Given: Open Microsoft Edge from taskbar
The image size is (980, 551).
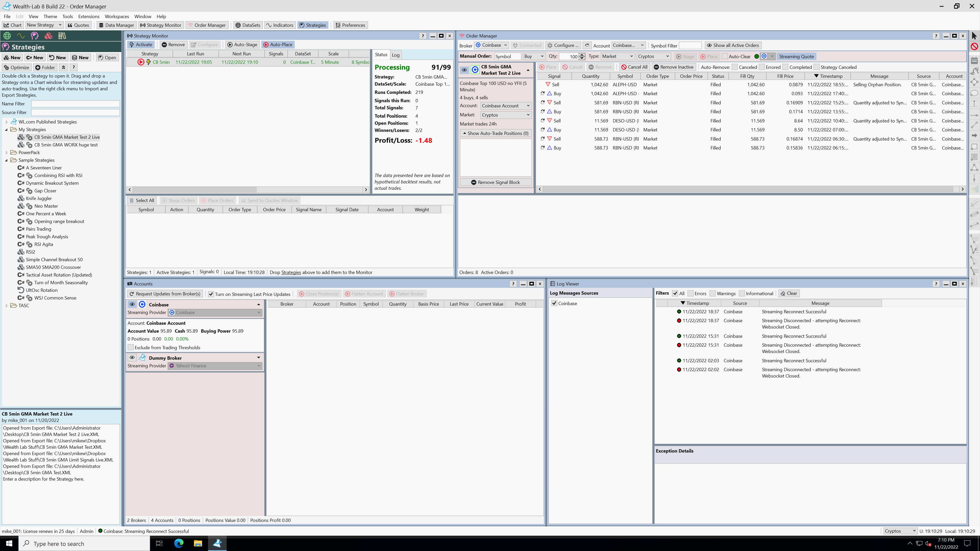Looking at the screenshot, I should [x=179, y=543].
